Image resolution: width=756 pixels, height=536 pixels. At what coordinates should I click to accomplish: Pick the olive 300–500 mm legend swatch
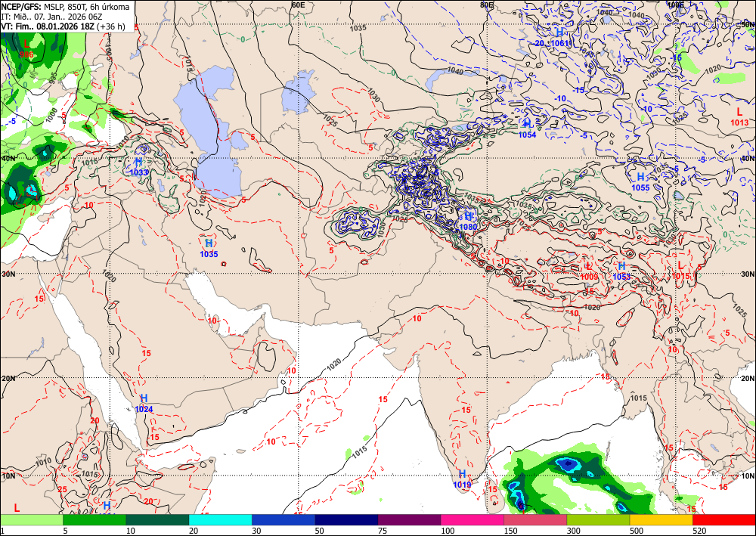tap(598, 519)
